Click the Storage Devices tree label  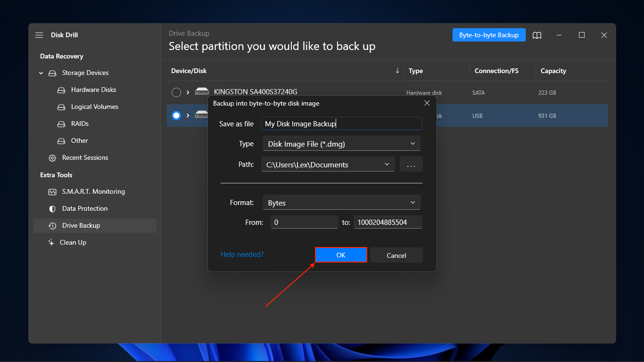(x=85, y=73)
